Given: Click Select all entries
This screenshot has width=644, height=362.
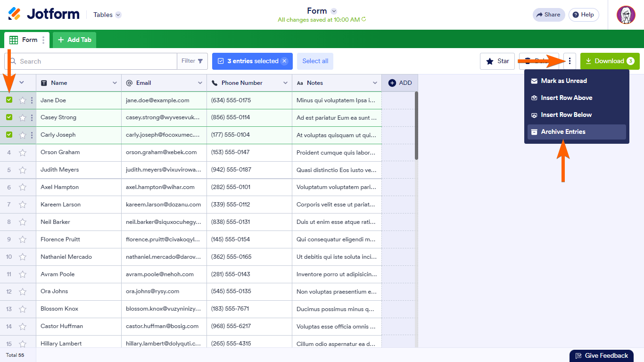Looking at the screenshot, I should 314,61.
